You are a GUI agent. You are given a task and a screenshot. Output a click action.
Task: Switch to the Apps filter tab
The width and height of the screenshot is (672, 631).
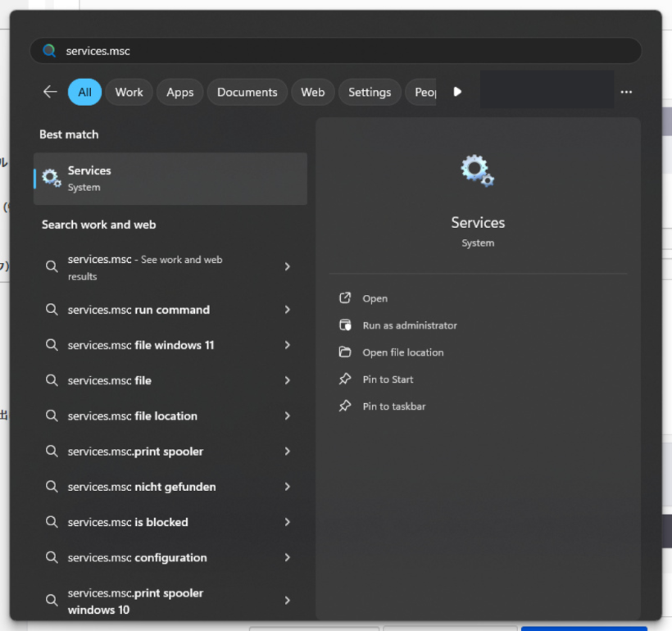tap(179, 92)
